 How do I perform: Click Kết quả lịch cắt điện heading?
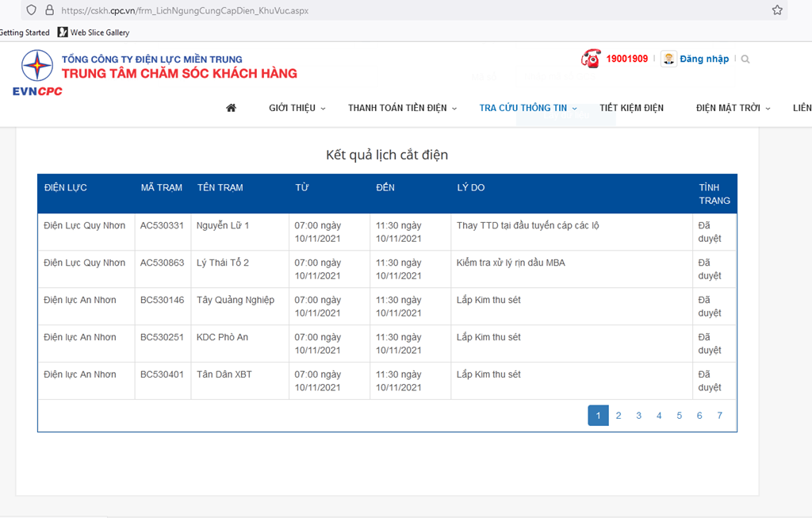pyautogui.click(x=387, y=155)
